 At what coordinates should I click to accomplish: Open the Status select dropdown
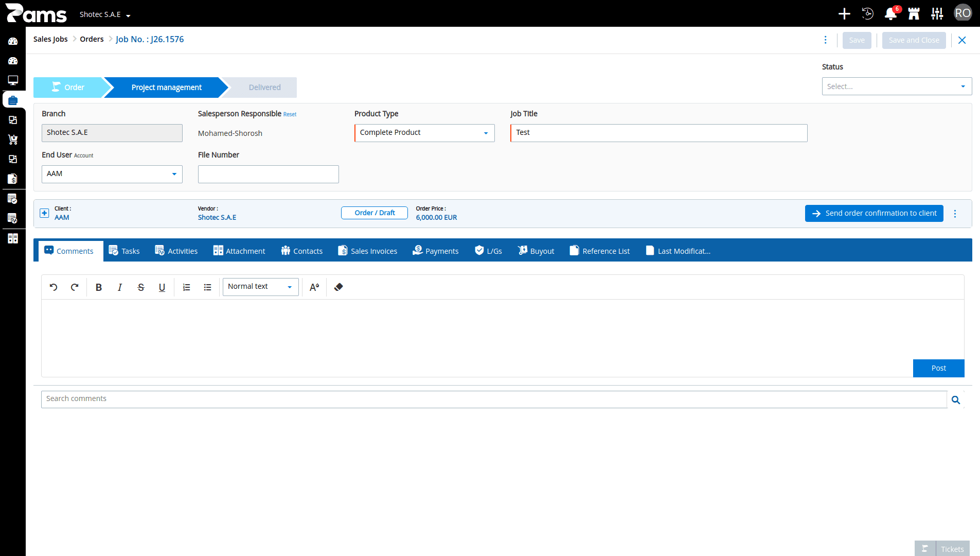(897, 86)
